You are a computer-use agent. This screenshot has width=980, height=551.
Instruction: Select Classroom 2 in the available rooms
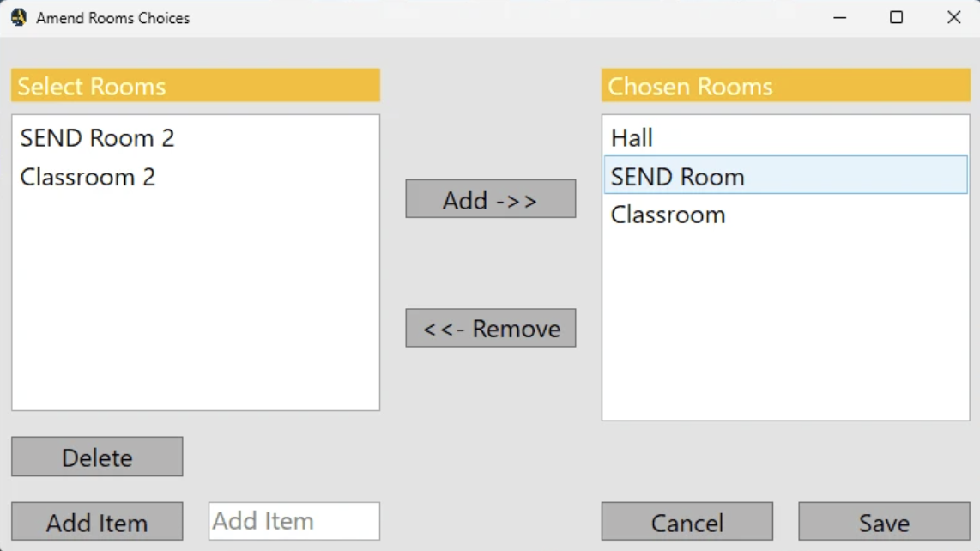88,178
